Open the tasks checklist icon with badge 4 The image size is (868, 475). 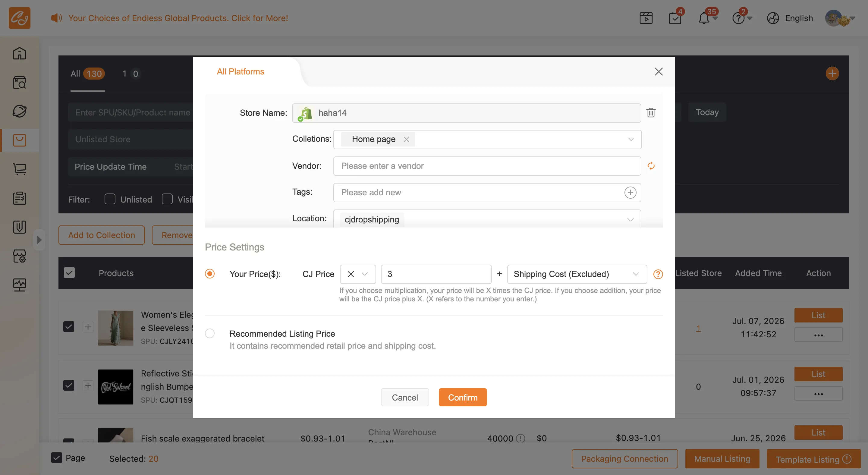point(675,18)
